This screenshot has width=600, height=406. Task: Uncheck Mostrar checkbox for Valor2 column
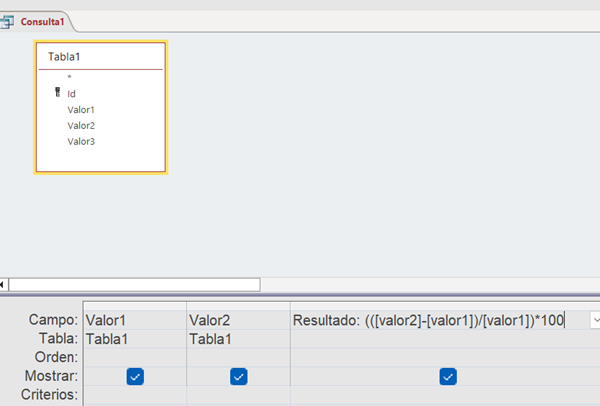[238, 377]
